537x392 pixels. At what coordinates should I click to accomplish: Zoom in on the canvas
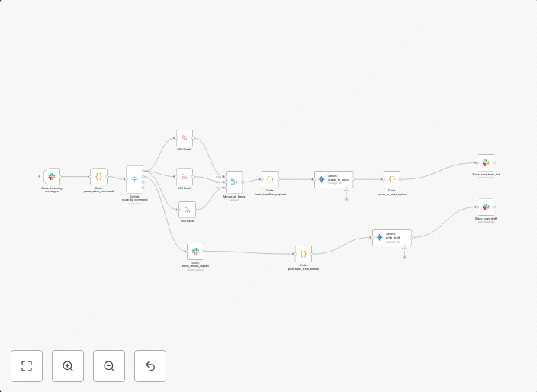click(x=68, y=366)
